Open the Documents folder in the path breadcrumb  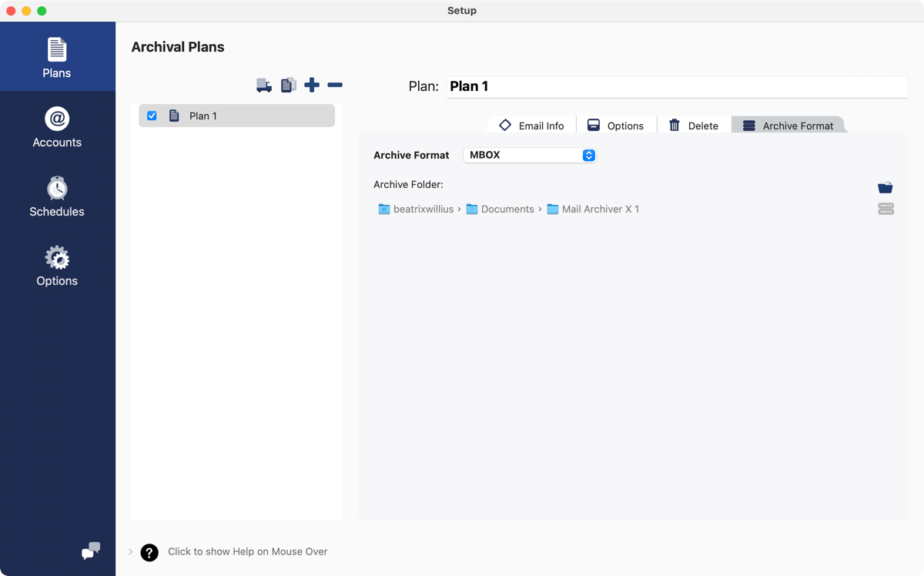tap(506, 209)
